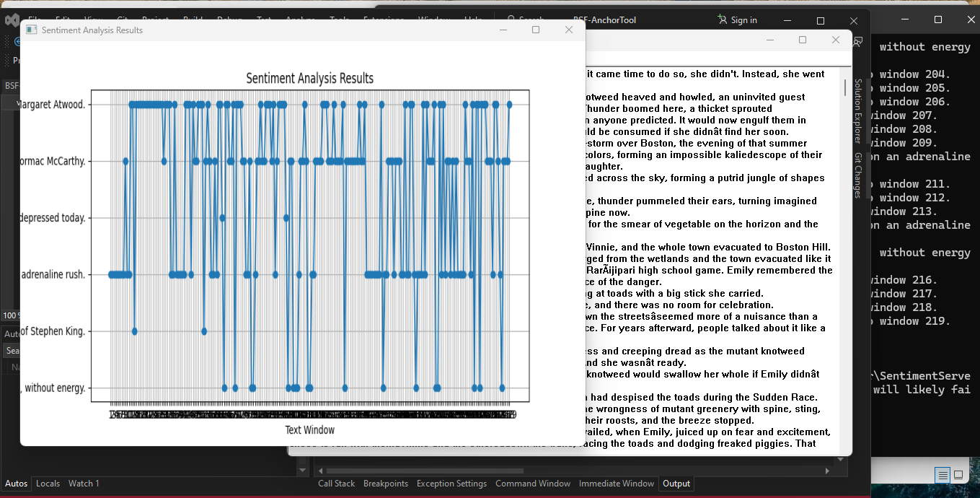The width and height of the screenshot is (980, 498).
Task: Select the box view icon in console window
Action: [x=958, y=475]
